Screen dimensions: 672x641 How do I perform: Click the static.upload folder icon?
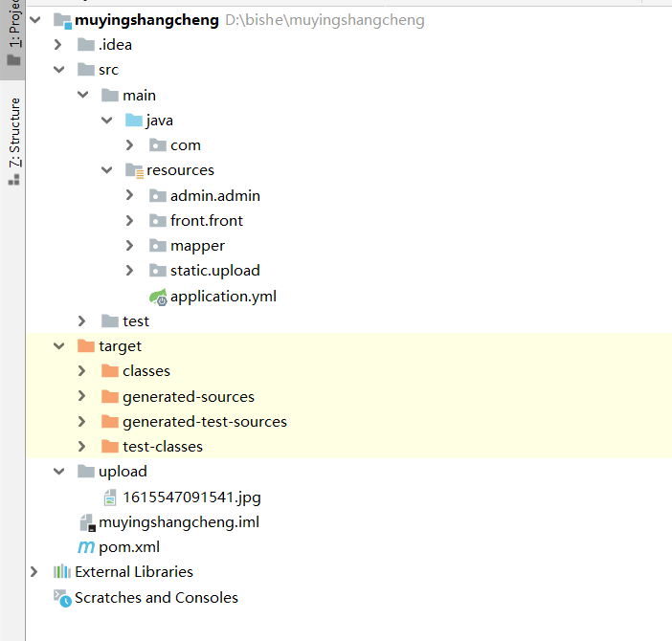click(158, 270)
